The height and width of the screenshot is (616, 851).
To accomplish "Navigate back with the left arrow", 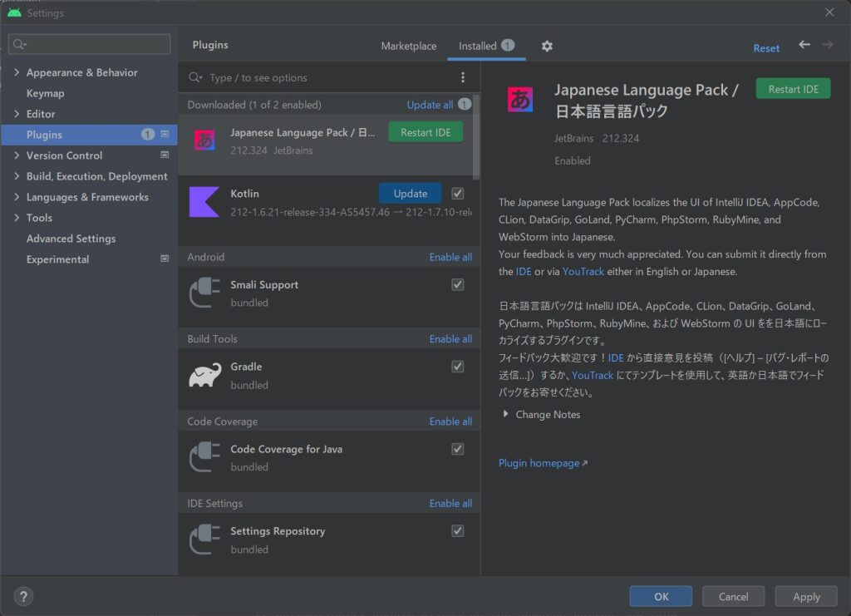I will [804, 45].
